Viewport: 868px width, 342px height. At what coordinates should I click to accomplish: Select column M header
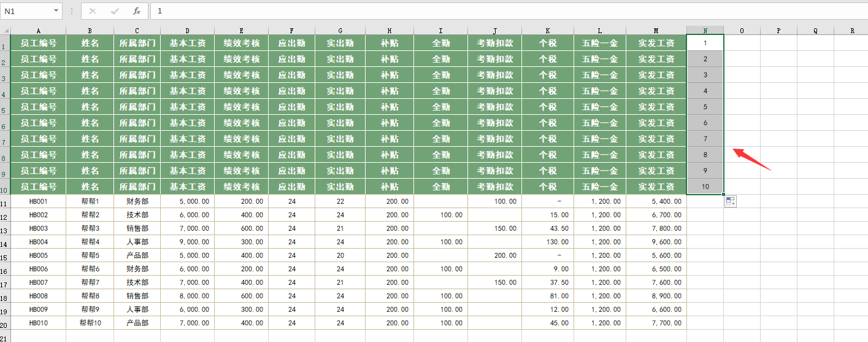(656, 30)
